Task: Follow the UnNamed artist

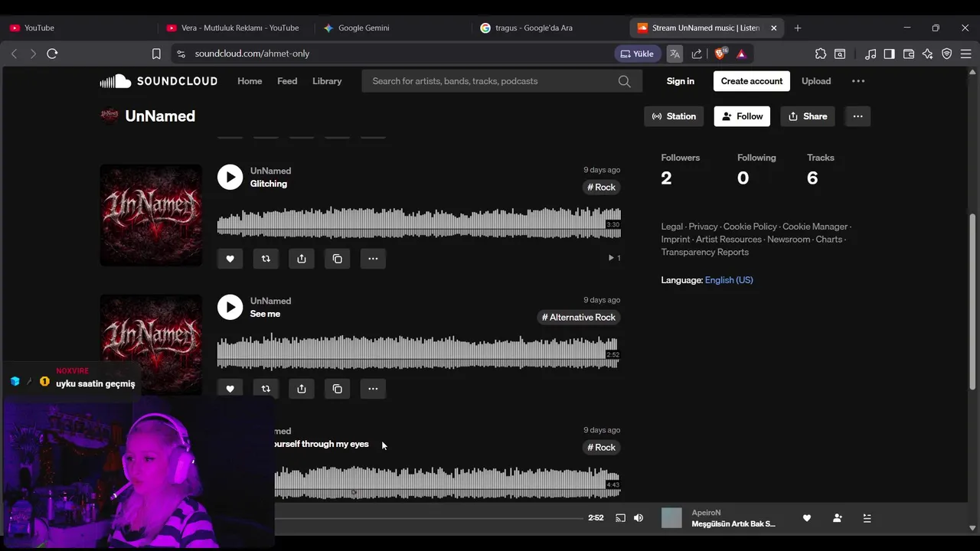Action: tap(742, 116)
